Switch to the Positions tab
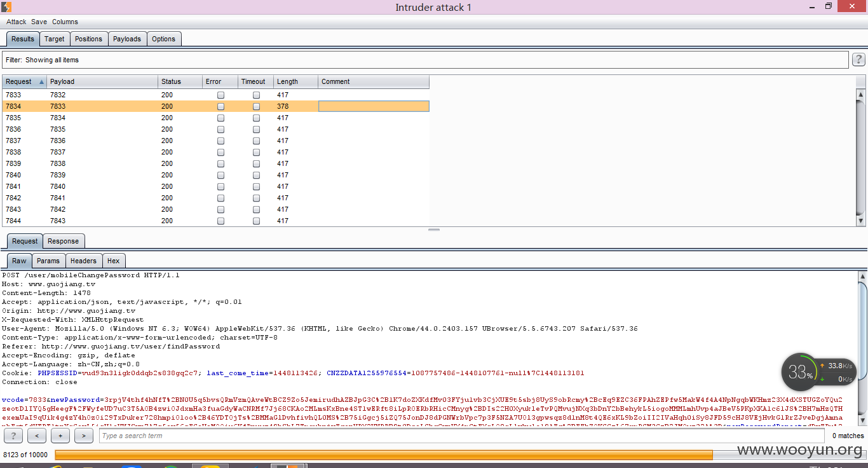 (x=88, y=39)
